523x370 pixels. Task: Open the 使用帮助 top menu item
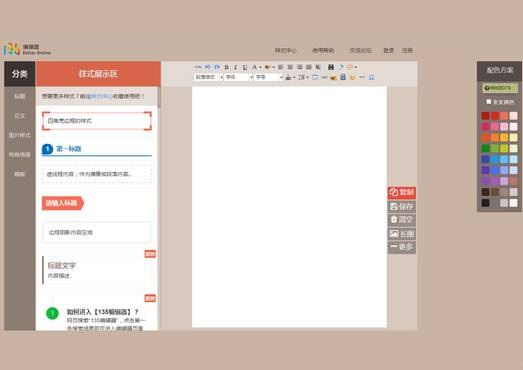click(323, 50)
